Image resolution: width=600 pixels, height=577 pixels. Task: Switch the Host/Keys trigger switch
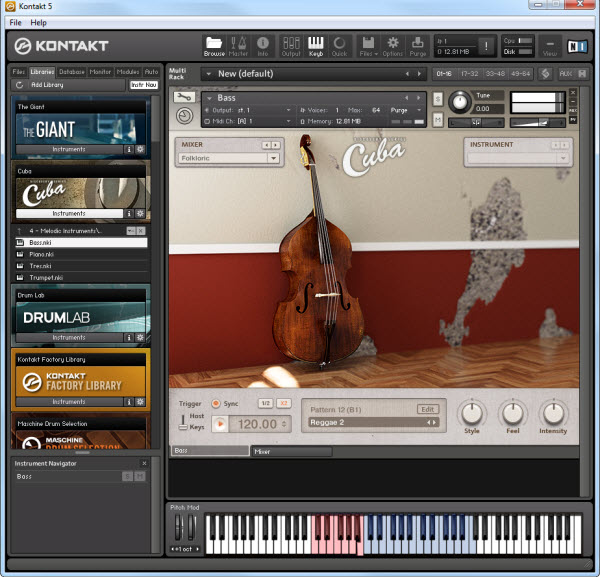(x=183, y=422)
